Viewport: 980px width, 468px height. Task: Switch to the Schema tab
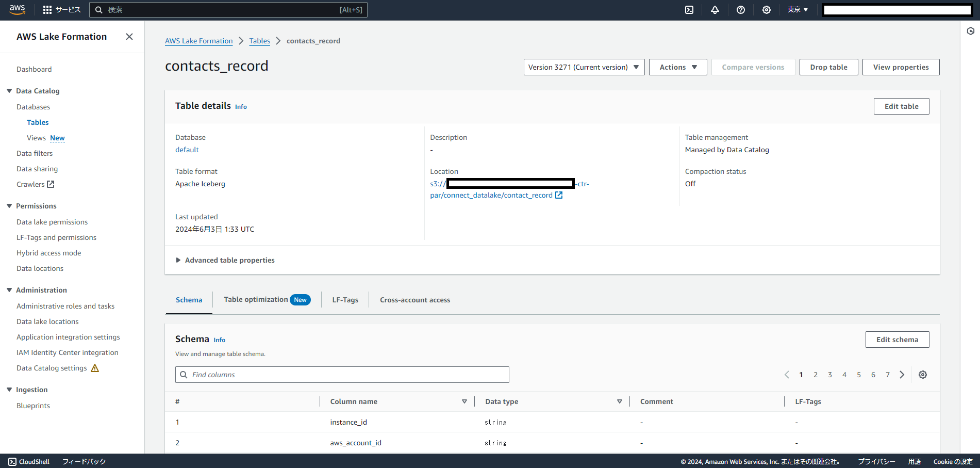[x=189, y=300]
